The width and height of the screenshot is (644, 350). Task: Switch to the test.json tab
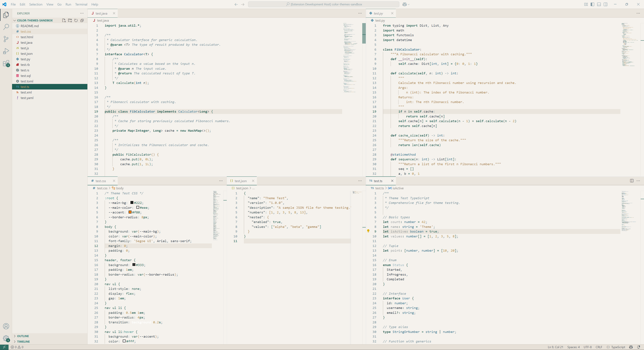click(240, 181)
